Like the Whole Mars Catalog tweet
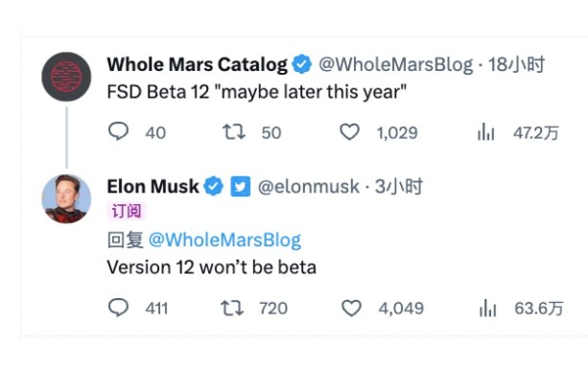The height and width of the screenshot is (392, 588). 351,132
